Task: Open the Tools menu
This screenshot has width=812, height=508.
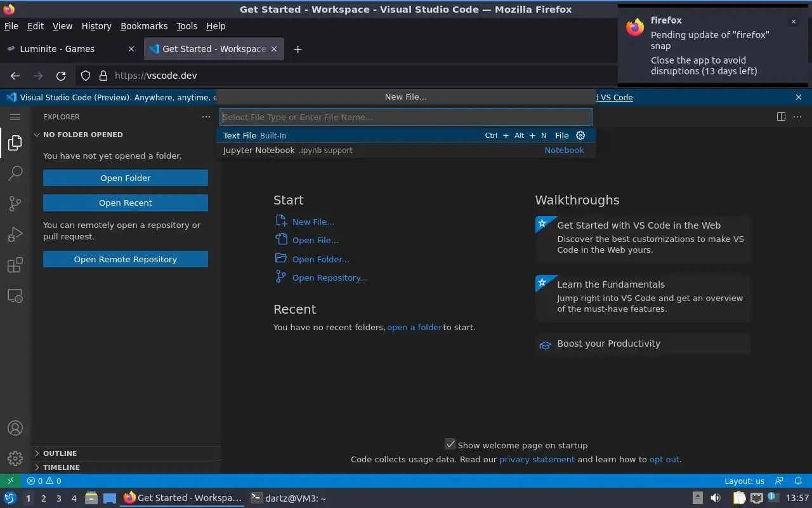Action: (187, 26)
